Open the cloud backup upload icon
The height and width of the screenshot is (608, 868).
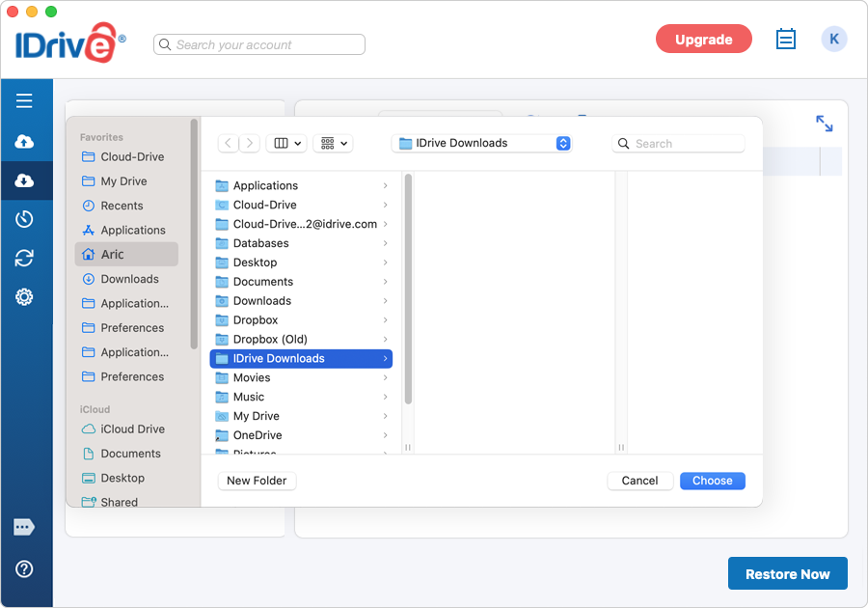point(24,142)
